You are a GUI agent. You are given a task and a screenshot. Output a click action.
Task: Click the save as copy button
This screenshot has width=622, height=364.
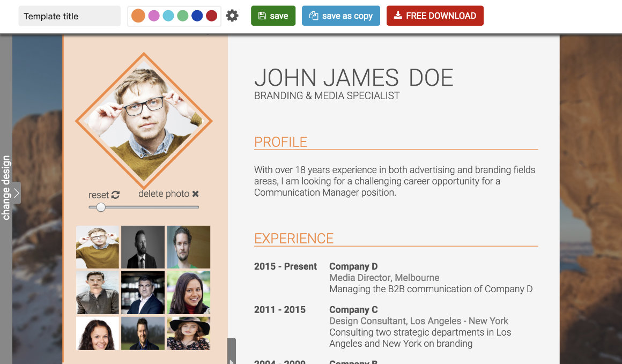[340, 16]
